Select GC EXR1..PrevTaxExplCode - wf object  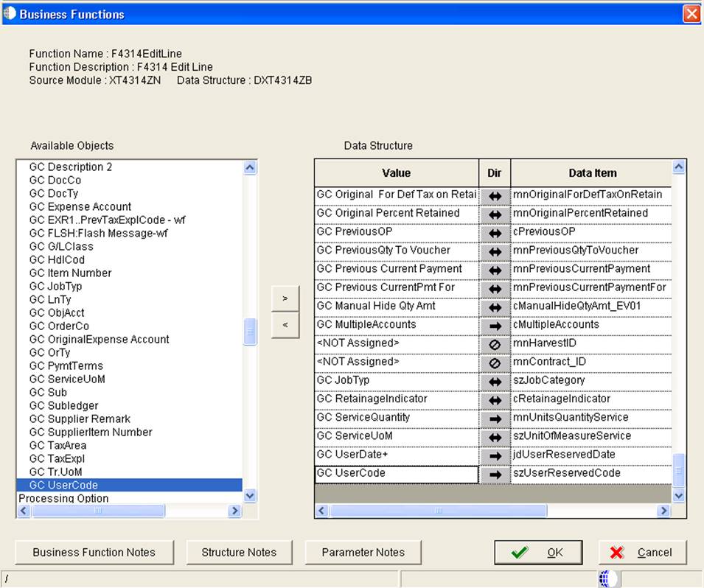[108, 220]
